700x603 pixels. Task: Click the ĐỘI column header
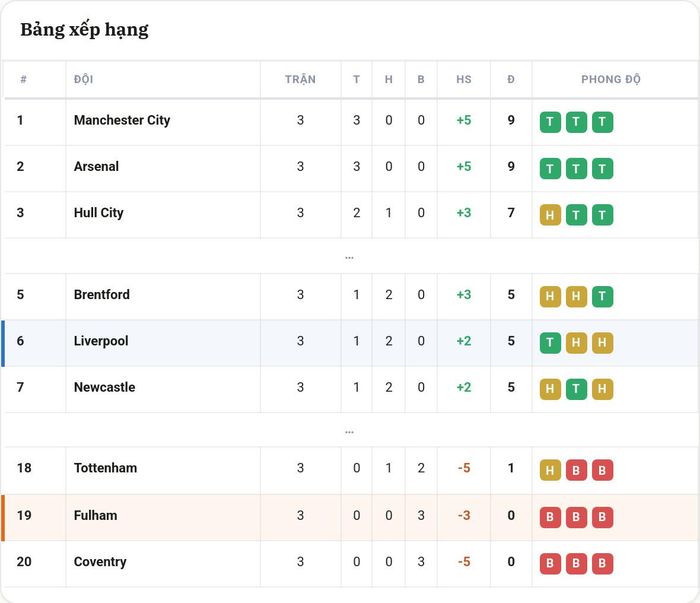[83, 79]
